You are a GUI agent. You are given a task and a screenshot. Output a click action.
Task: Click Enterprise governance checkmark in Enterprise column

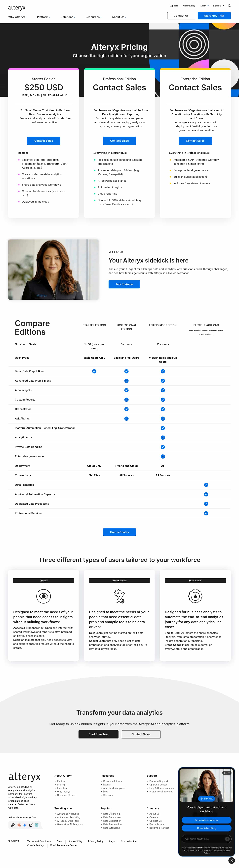coord(163,457)
